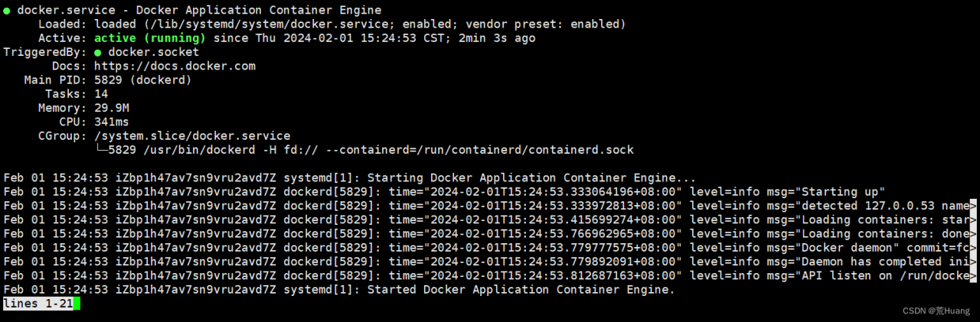Click truncation marker on 'Loading containers: done' line
This screenshot has height=322, width=980.
[x=973, y=234]
